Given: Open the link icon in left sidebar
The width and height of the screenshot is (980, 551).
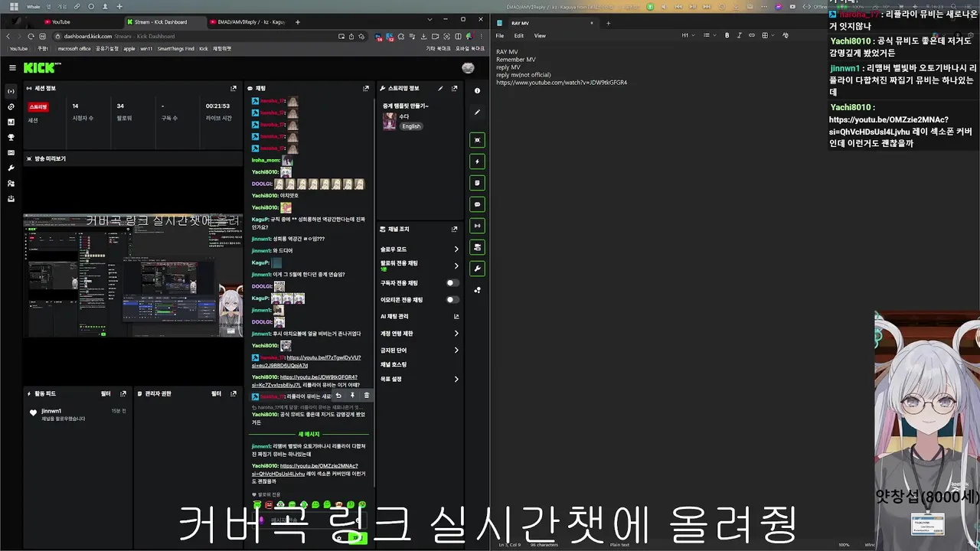Looking at the screenshot, I should [x=11, y=106].
